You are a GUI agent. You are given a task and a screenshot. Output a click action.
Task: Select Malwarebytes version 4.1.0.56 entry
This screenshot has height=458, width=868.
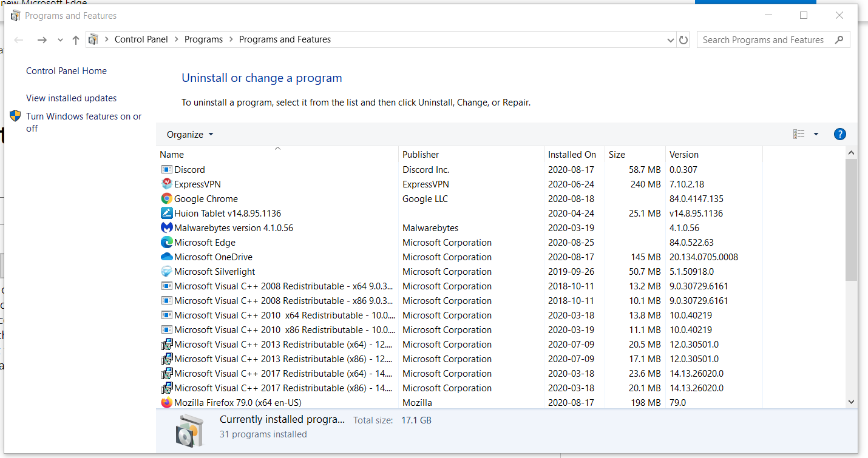234,228
